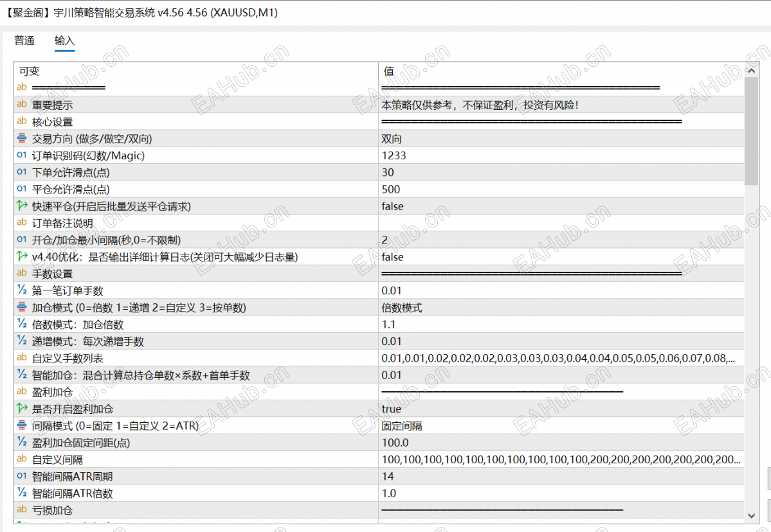
Task: Click the scrollbar up arrow
Action: 751,71
